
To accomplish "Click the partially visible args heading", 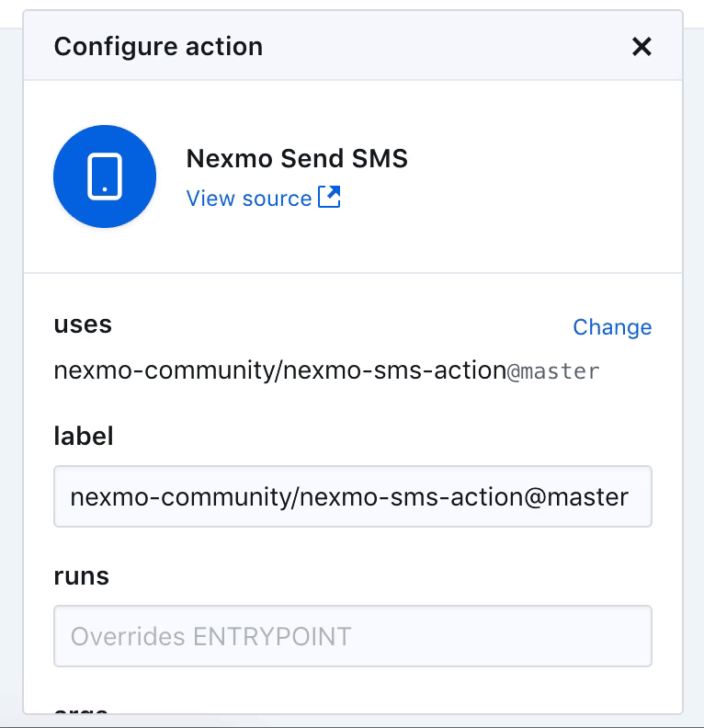I will (81, 711).
